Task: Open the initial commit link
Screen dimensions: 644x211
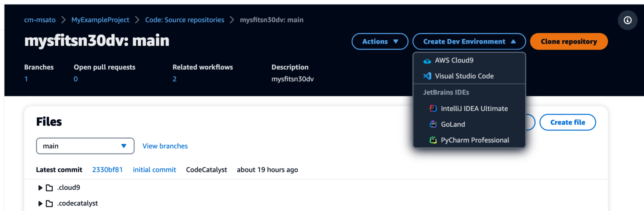Action: click(x=154, y=170)
